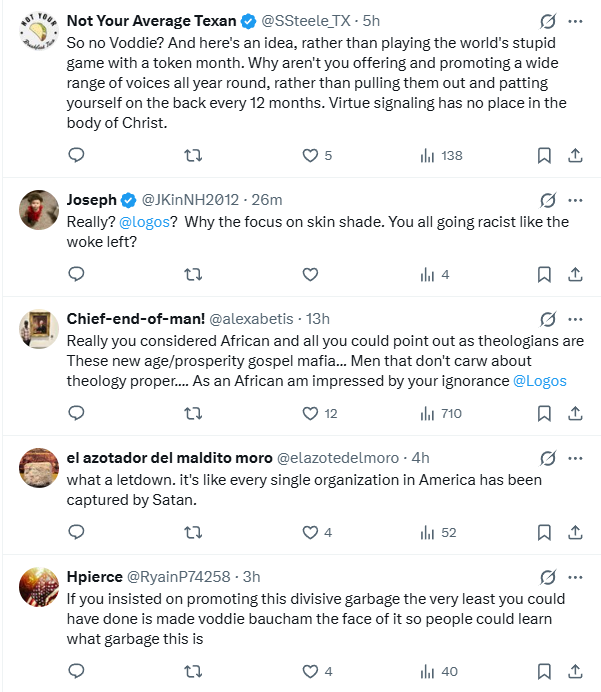The height and width of the screenshot is (692, 601).
Task: Reply to el azotador del maldito moro
Action: (76, 533)
